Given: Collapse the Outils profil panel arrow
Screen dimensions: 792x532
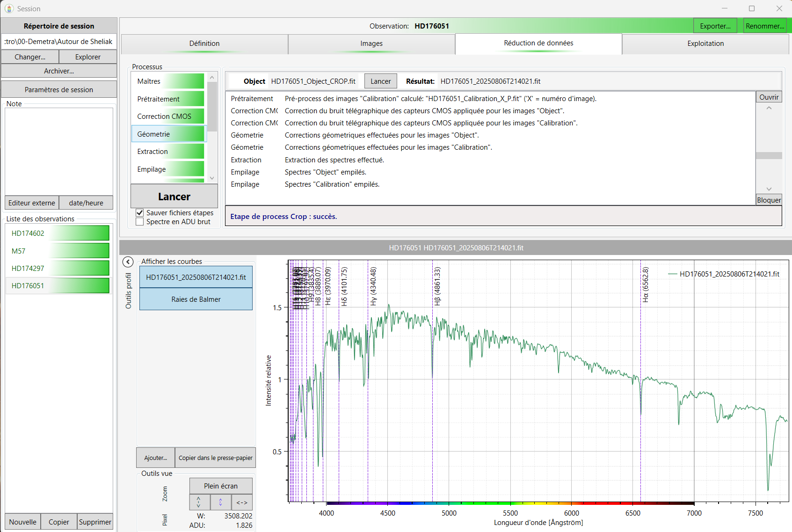Looking at the screenshot, I should pyautogui.click(x=128, y=262).
